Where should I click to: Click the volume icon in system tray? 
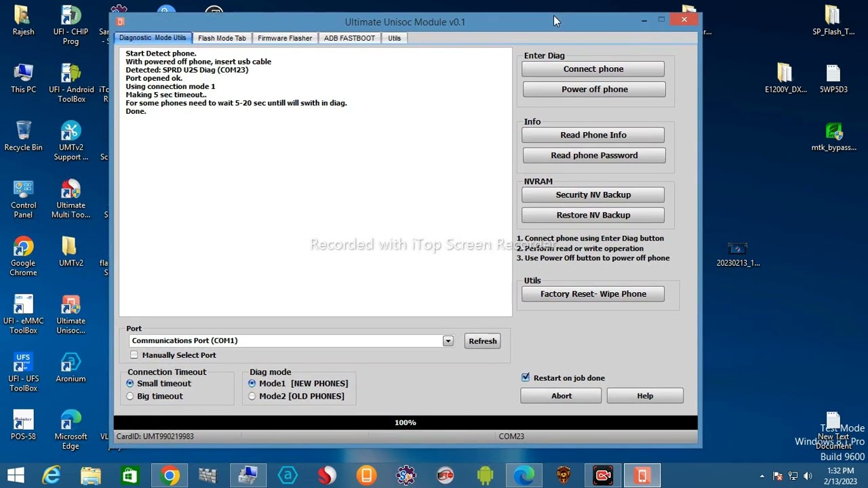pos(807,476)
